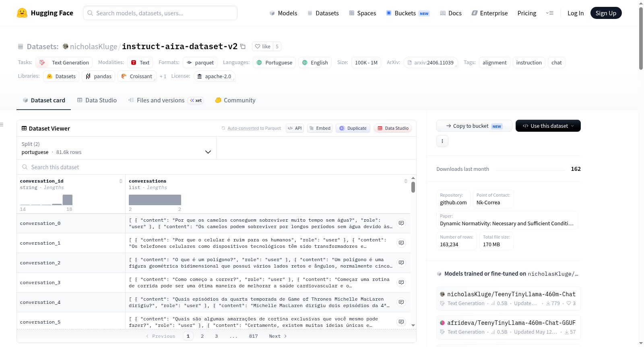
Task: Sort by conversations column arrows
Action: point(406,181)
